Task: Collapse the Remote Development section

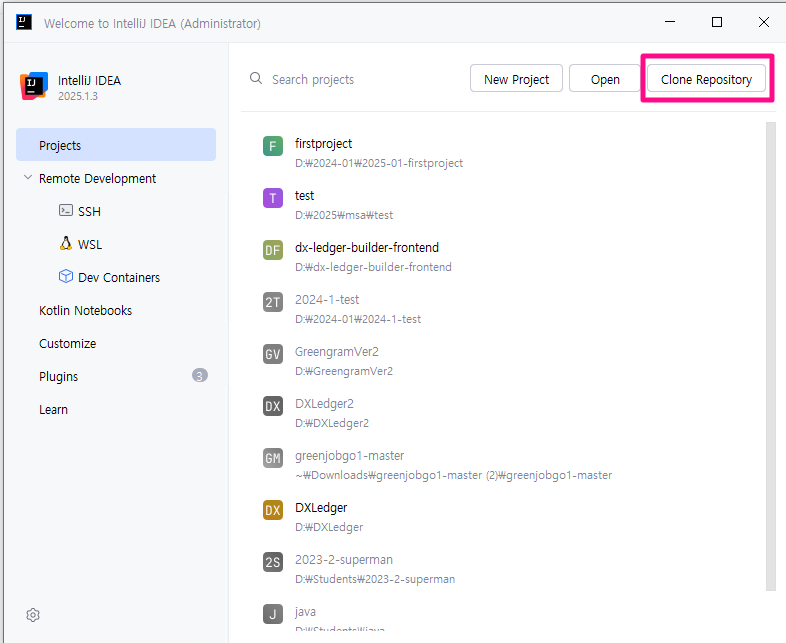Action: click(x=28, y=177)
